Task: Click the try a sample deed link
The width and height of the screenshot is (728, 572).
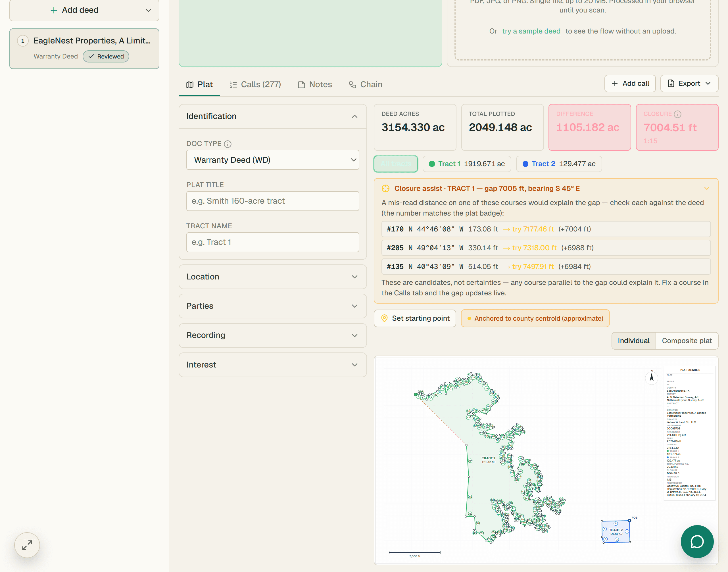Action: pyautogui.click(x=531, y=31)
